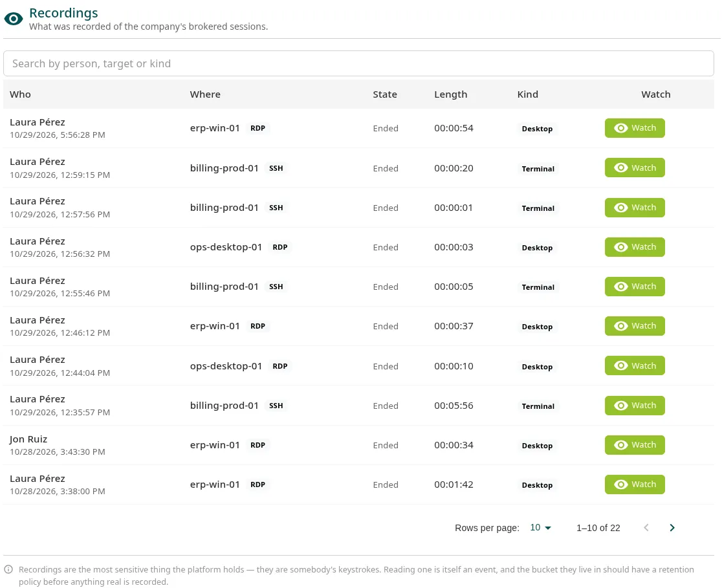Click the 1–10 of 22 page count
Viewport: 722px width, 588px height.
(598, 528)
